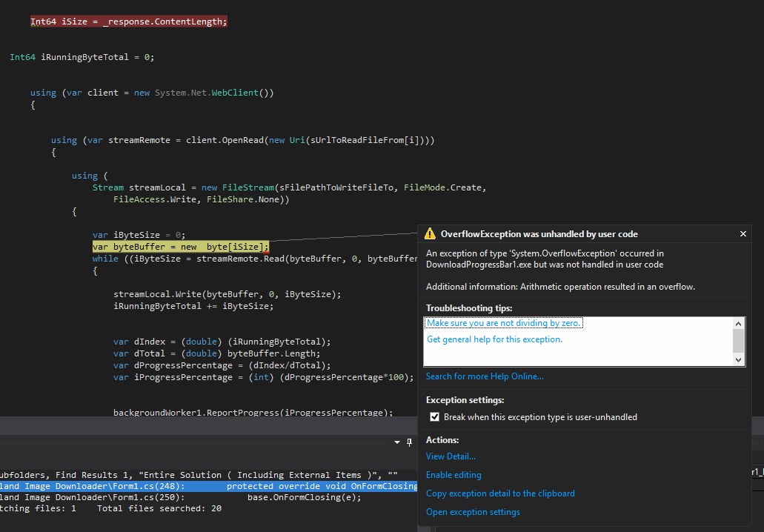Click 'iRunningByteTotal += iByteSize;' line
The image size is (764, 532).
193,306
